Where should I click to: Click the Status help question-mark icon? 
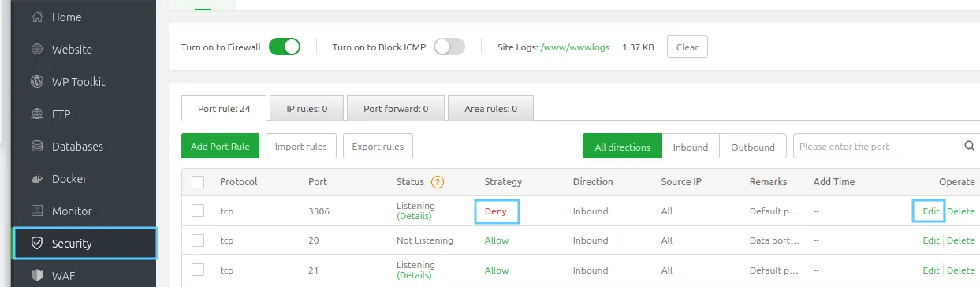click(x=438, y=182)
